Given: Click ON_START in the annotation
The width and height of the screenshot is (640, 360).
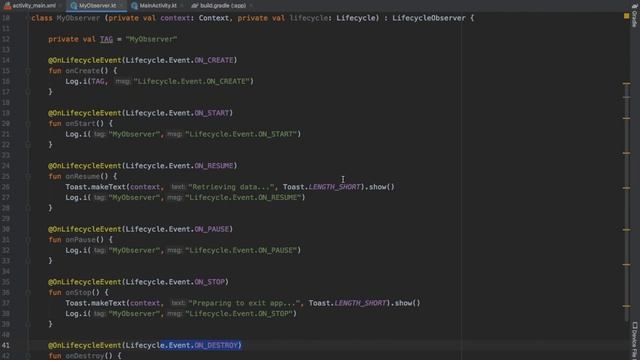Looking at the screenshot, I should click(211, 113).
